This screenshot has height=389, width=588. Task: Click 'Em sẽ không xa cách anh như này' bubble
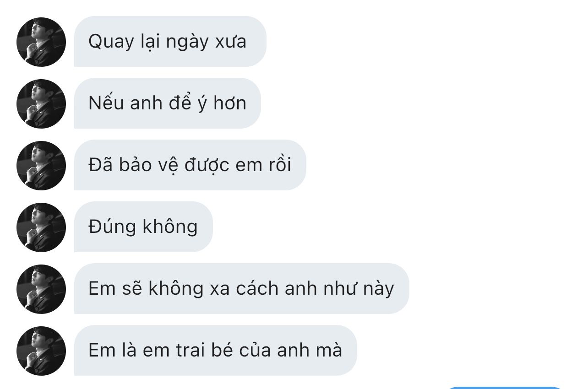click(x=241, y=289)
